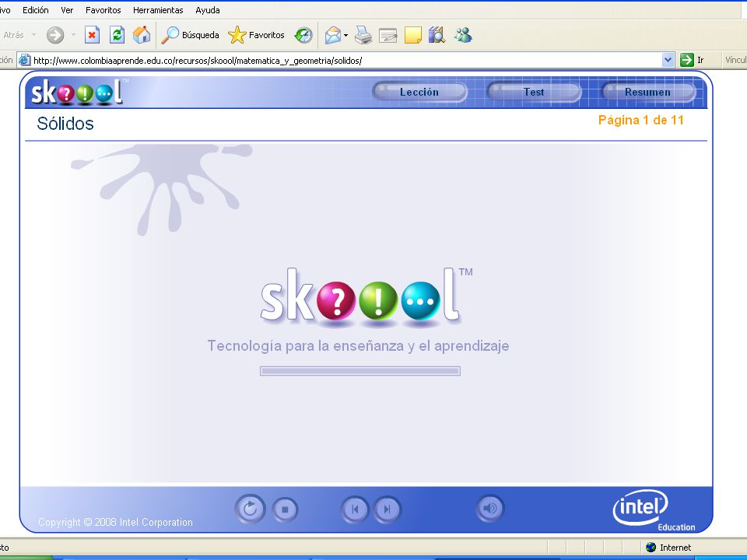The height and width of the screenshot is (560, 747).
Task: Click the Mail envelope icon
Action: tap(333, 35)
